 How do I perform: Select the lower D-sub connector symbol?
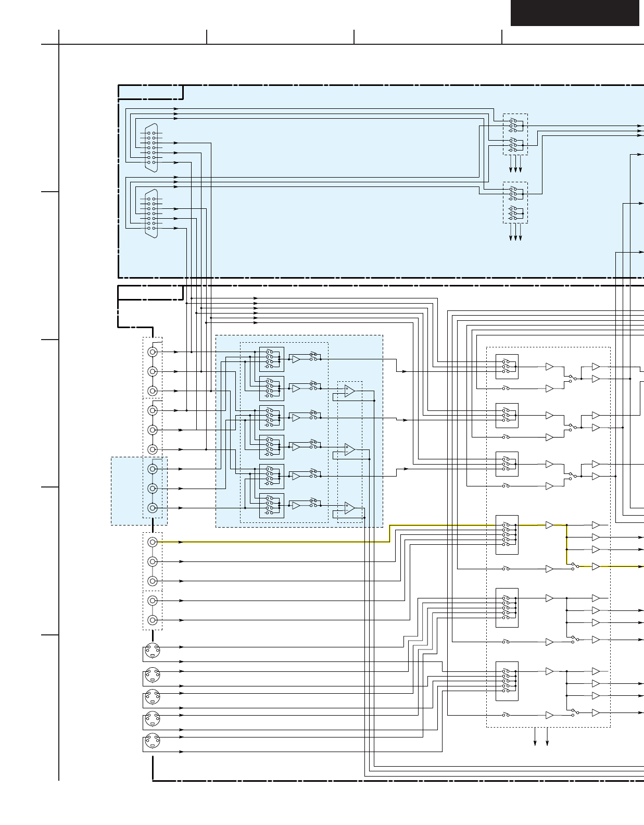click(151, 214)
